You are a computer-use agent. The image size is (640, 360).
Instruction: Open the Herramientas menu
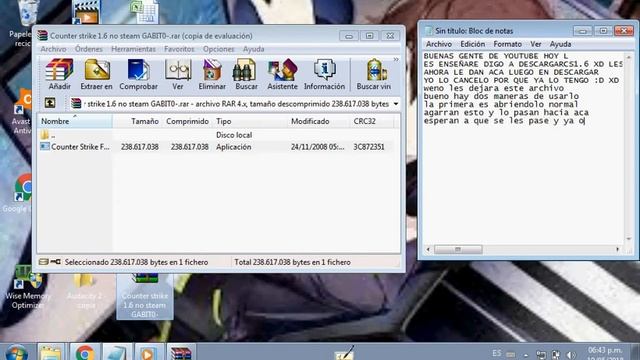pyautogui.click(x=133, y=49)
